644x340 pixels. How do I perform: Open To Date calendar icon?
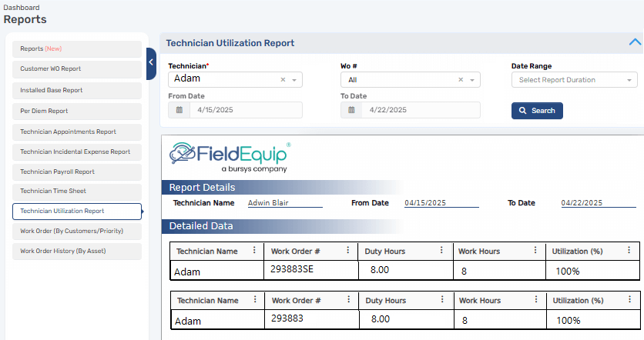pos(351,110)
